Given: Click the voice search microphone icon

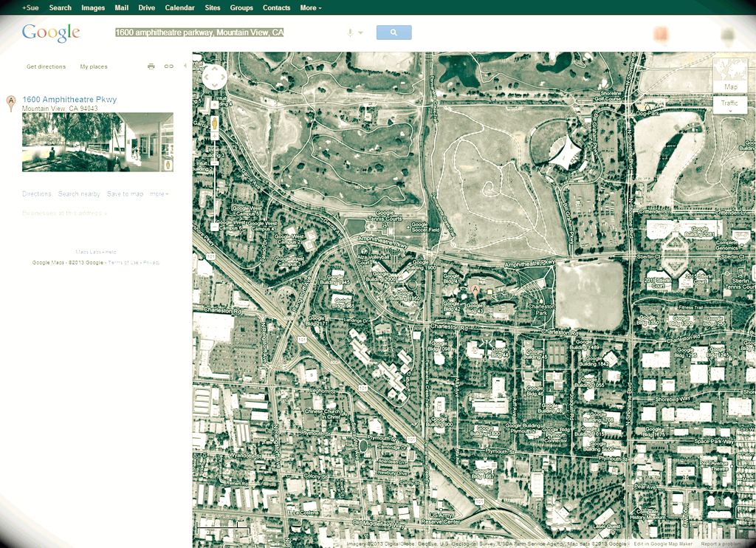Looking at the screenshot, I should point(350,32).
